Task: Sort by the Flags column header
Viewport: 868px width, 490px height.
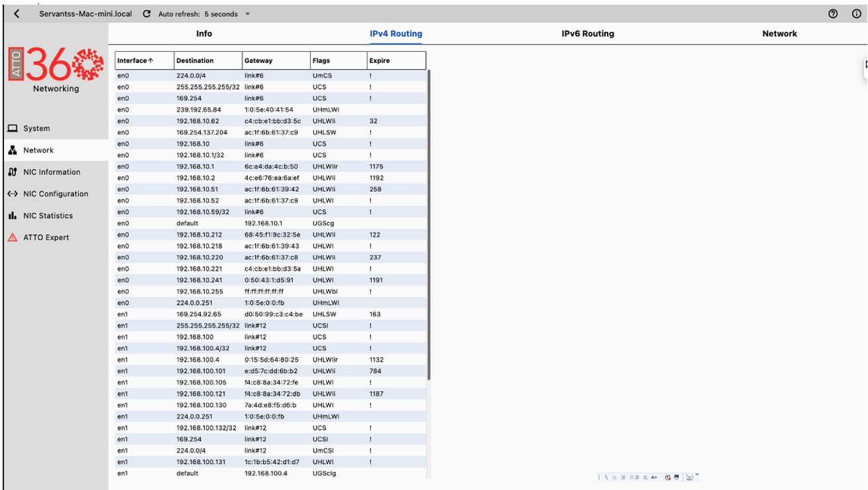Action: click(x=338, y=60)
